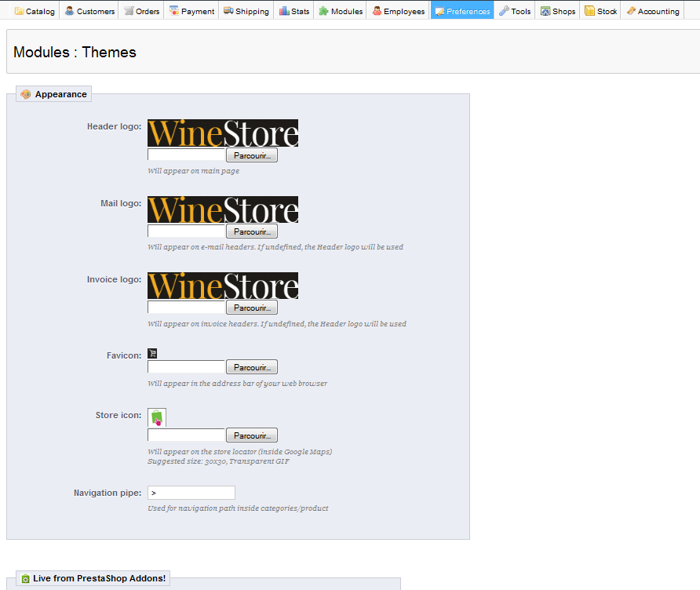This screenshot has height=590, width=700.
Task: Browse for a Mail logo file
Action: [x=252, y=231]
